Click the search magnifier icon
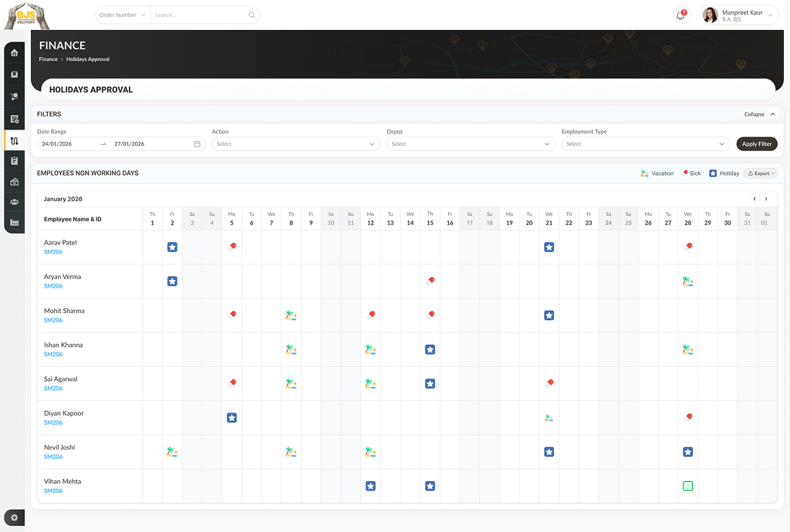Screen dimensions: 790x532 tap(252, 15)
